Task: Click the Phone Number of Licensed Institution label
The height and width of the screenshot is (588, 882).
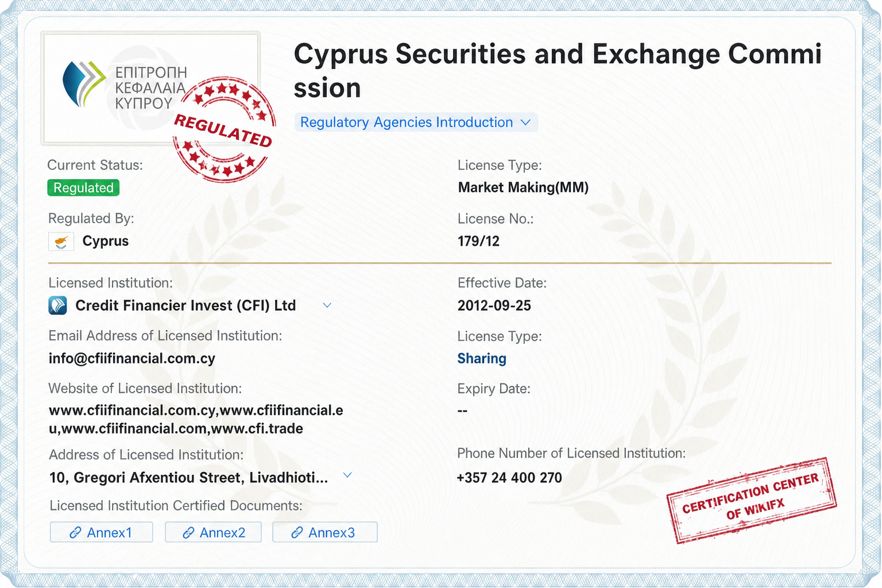Action: click(571, 454)
